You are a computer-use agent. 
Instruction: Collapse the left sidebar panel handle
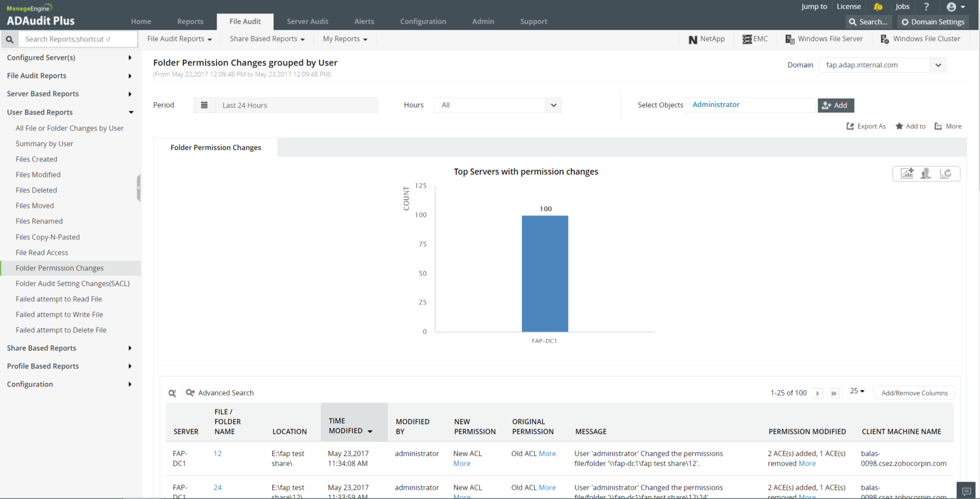click(x=138, y=188)
